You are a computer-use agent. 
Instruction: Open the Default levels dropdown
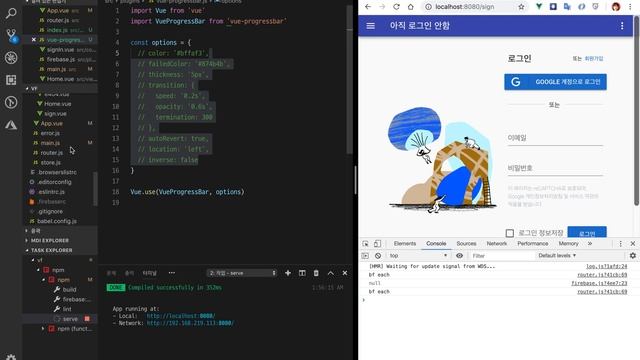[557, 256]
